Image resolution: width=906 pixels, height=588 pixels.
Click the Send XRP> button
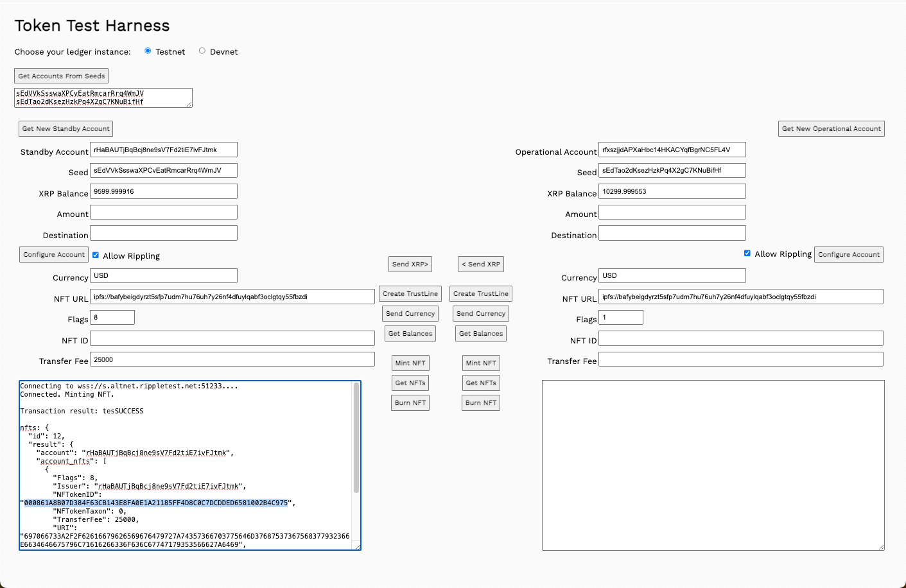(411, 264)
